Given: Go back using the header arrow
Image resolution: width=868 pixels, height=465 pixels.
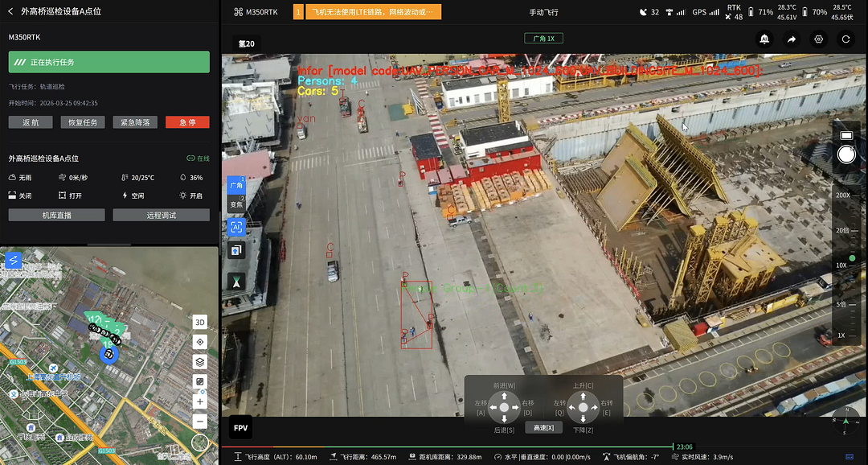Looking at the screenshot, I should [x=11, y=12].
